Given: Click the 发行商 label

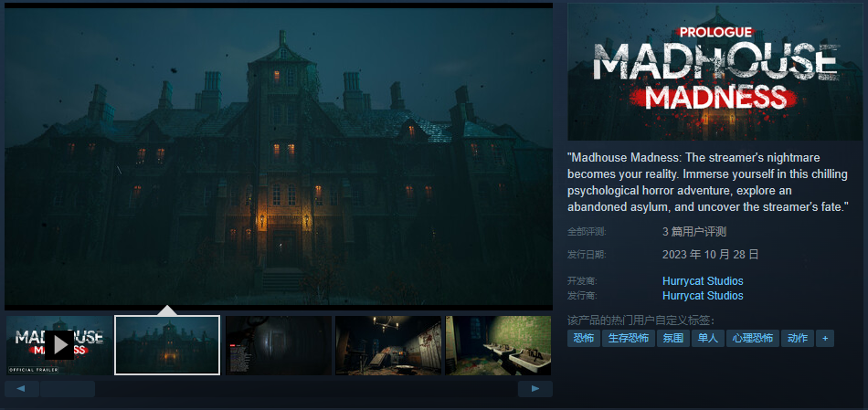Looking at the screenshot, I should (x=582, y=296).
